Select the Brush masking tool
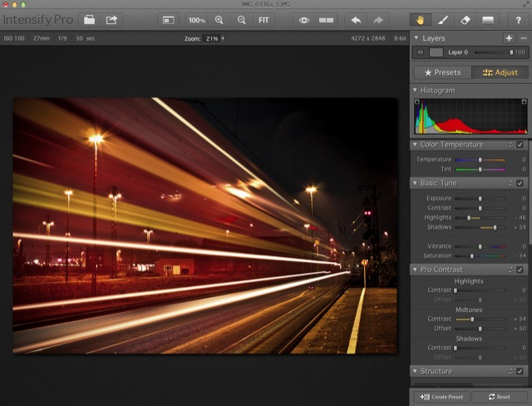The height and width of the screenshot is (406, 532). click(x=442, y=19)
